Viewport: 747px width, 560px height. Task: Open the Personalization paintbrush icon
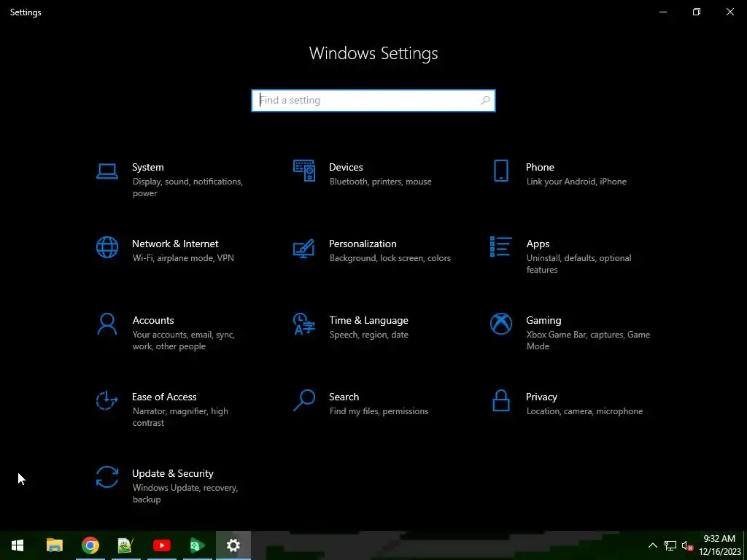pos(304,248)
